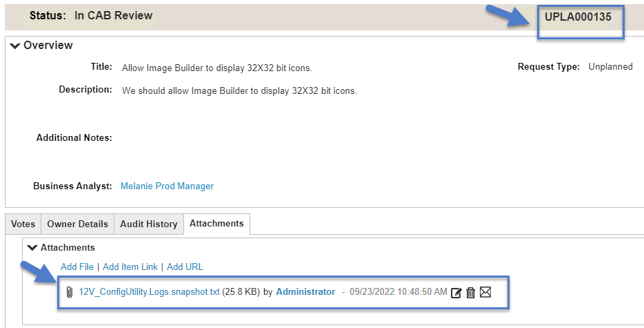Open the Administrator user link

click(x=305, y=292)
